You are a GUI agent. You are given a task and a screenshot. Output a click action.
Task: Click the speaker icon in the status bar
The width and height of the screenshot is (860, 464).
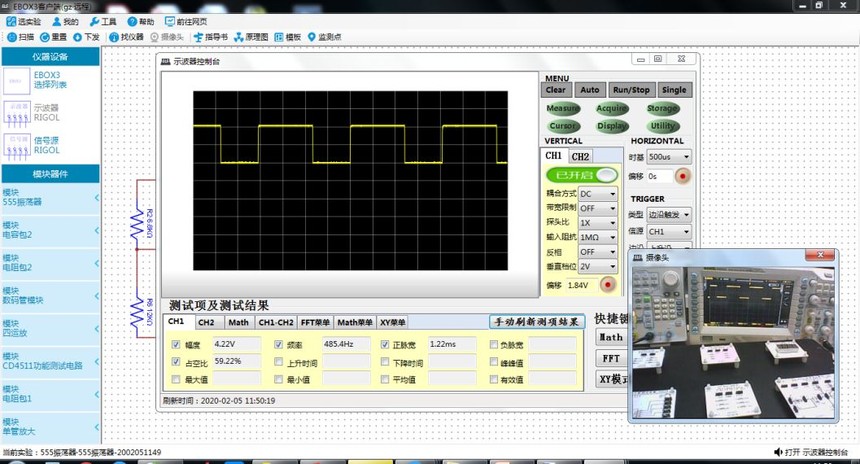pos(778,452)
